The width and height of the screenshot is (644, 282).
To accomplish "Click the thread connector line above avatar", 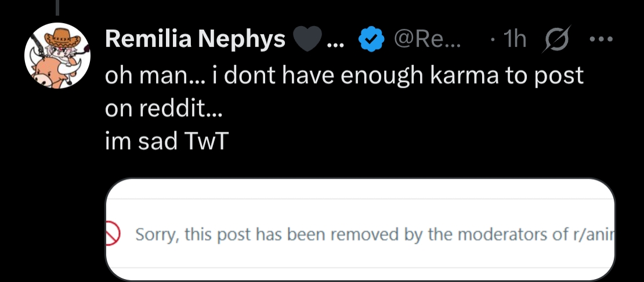I will click(57, 6).
